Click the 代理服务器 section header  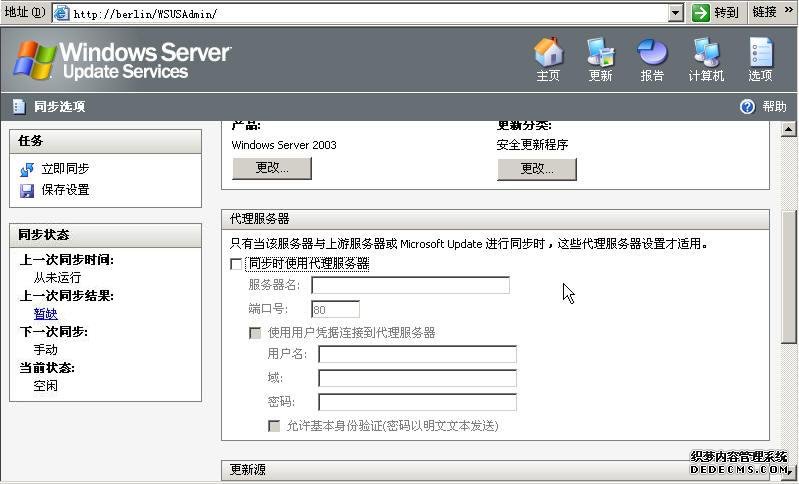pyautogui.click(x=495, y=219)
